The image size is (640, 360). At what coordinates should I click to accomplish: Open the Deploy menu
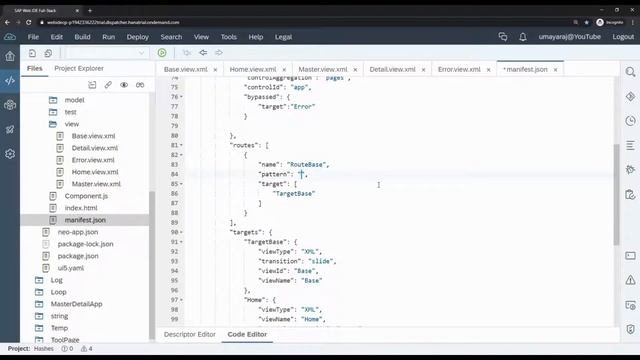[138, 37]
